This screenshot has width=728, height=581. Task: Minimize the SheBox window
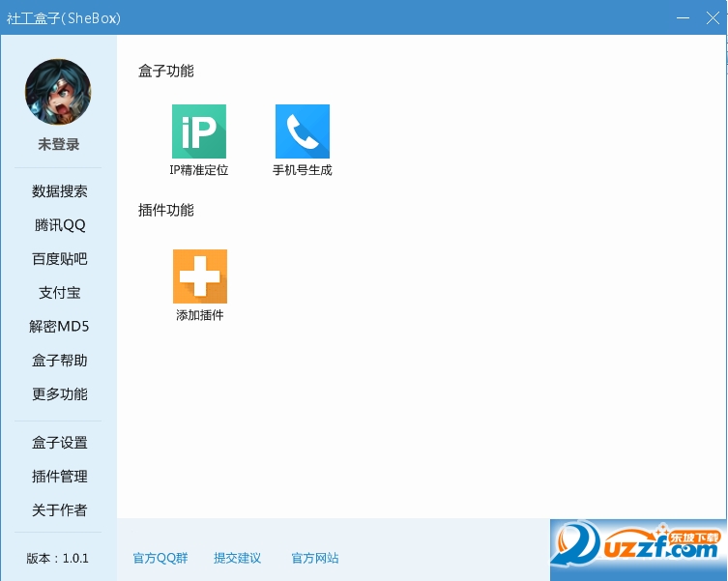tap(683, 18)
